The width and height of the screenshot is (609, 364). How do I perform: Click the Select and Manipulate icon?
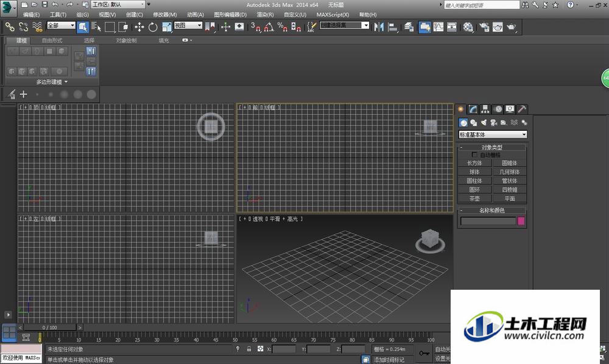pyautogui.click(x=226, y=27)
